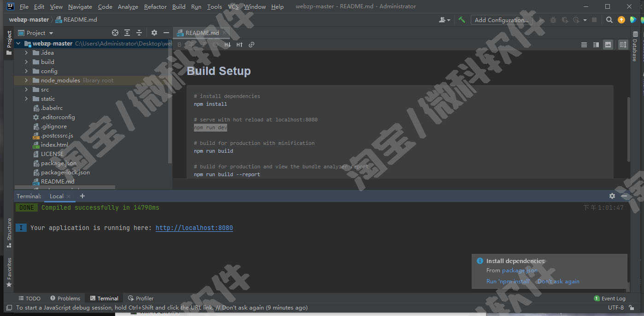Toggle the split scroll layout icon
The width and height of the screenshot is (644, 316).
pos(623,45)
